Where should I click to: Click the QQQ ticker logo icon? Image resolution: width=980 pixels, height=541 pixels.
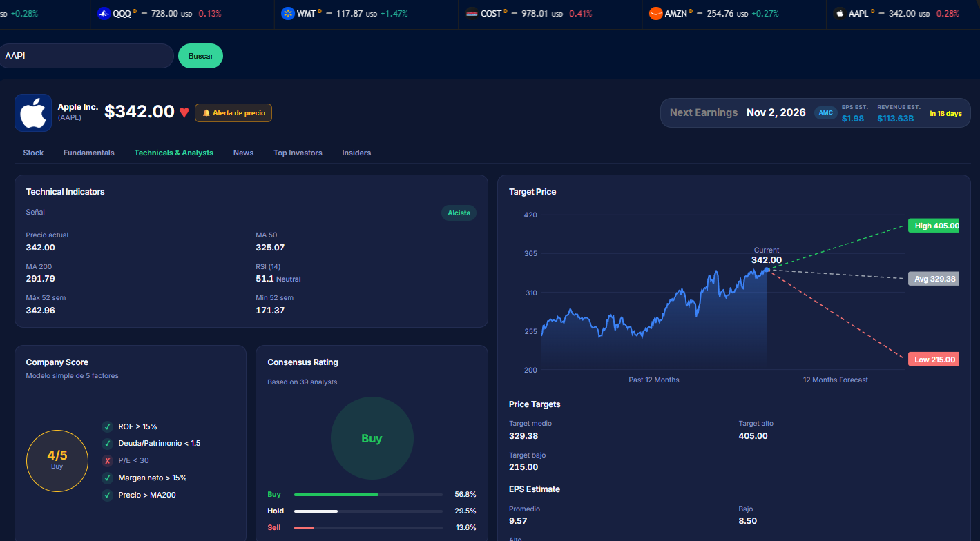point(104,13)
